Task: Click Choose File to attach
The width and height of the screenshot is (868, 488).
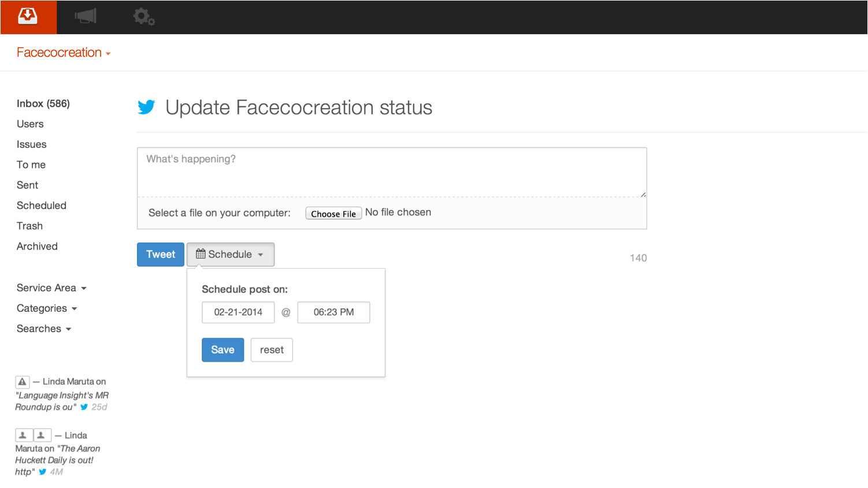Action: (333, 214)
